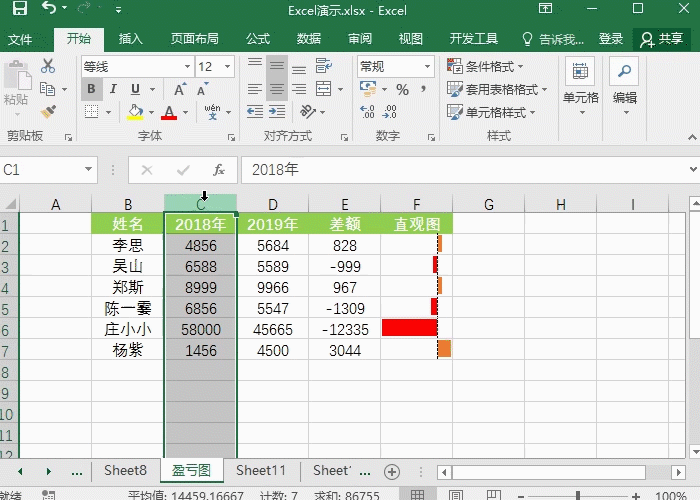The height and width of the screenshot is (500, 700).
Task: Open the font name dropdown 等线
Action: 186,66
